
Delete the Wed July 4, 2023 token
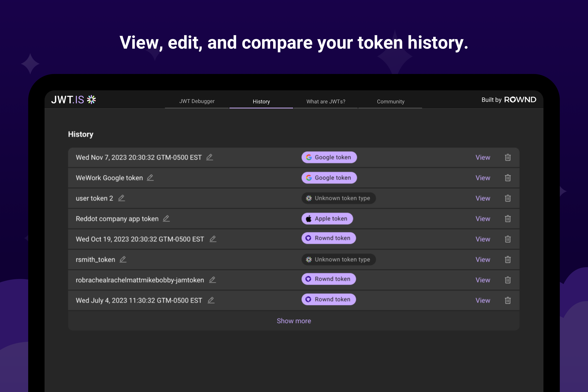508,300
